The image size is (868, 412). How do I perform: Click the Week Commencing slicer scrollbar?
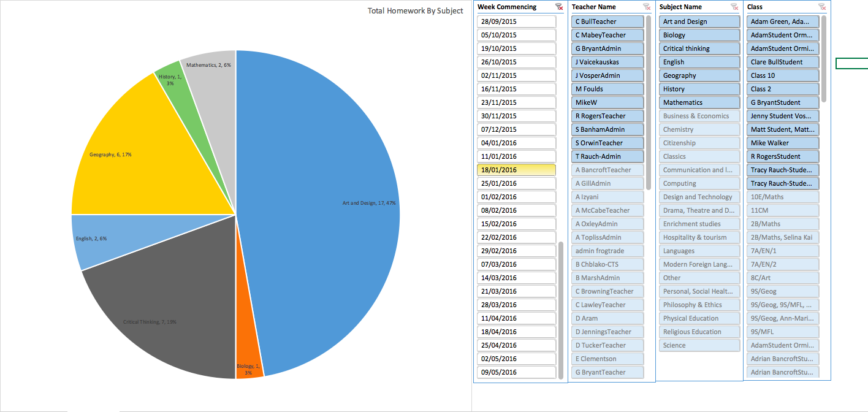click(x=560, y=310)
